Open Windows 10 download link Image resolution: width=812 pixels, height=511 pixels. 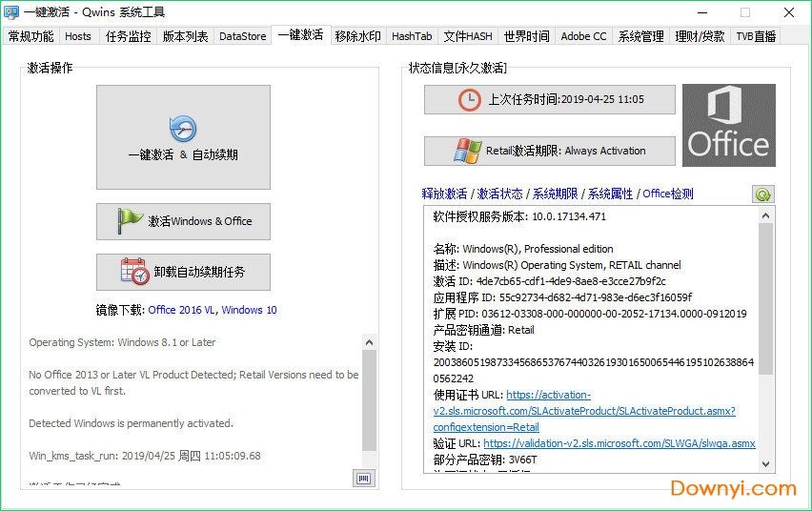(249, 310)
